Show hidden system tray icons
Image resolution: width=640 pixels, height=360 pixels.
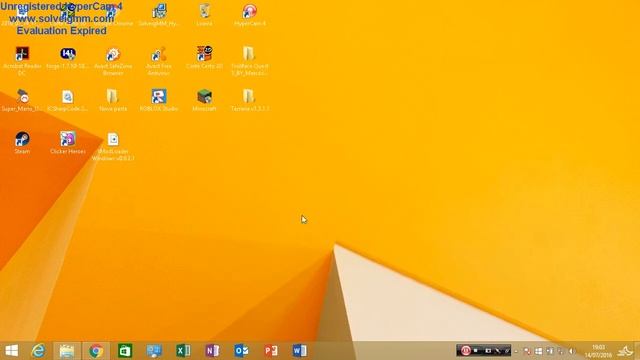coord(516,351)
